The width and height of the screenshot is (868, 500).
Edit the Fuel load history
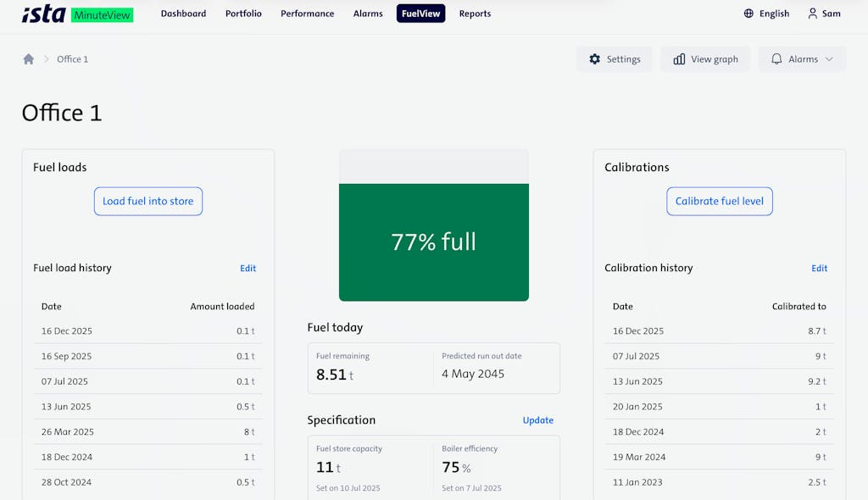click(248, 268)
